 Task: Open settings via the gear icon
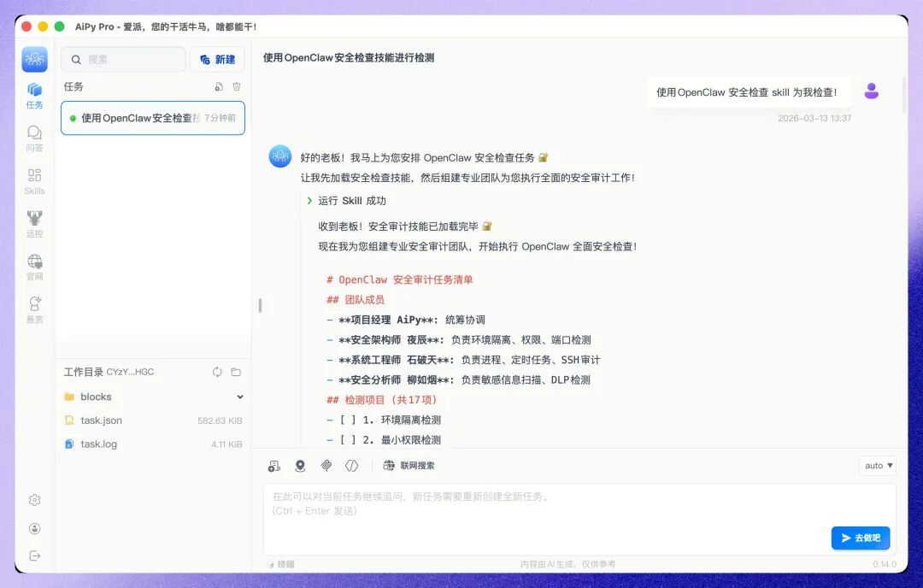point(35,500)
